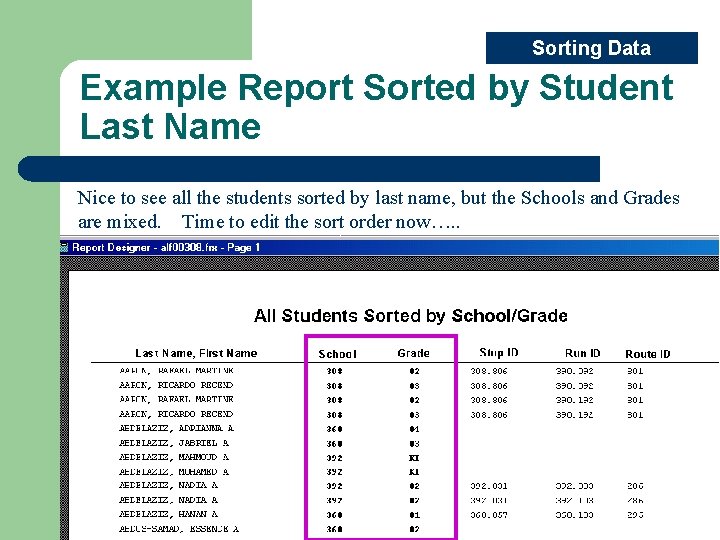This screenshot has height=540, width=720.
Task: Select the "Stop ID" column header
Action: click(x=499, y=353)
